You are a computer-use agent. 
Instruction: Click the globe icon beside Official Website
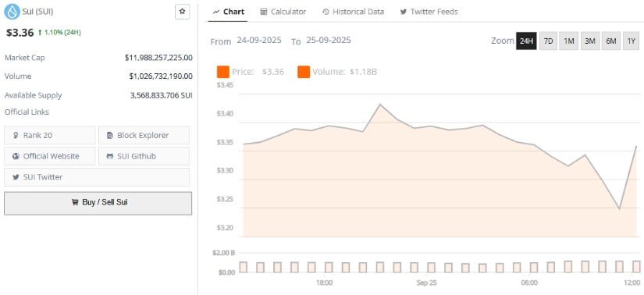coord(16,156)
